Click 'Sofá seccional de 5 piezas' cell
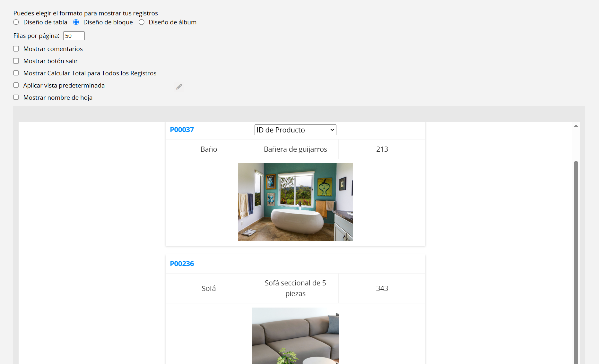 click(x=295, y=288)
